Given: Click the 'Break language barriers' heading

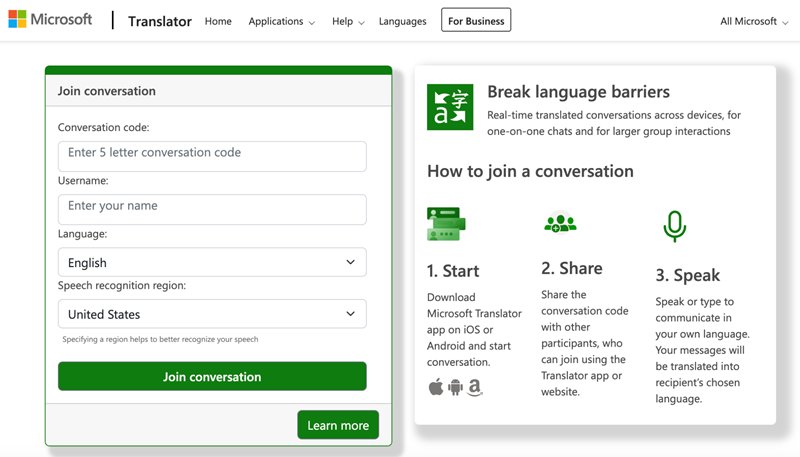Looking at the screenshot, I should (x=579, y=92).
